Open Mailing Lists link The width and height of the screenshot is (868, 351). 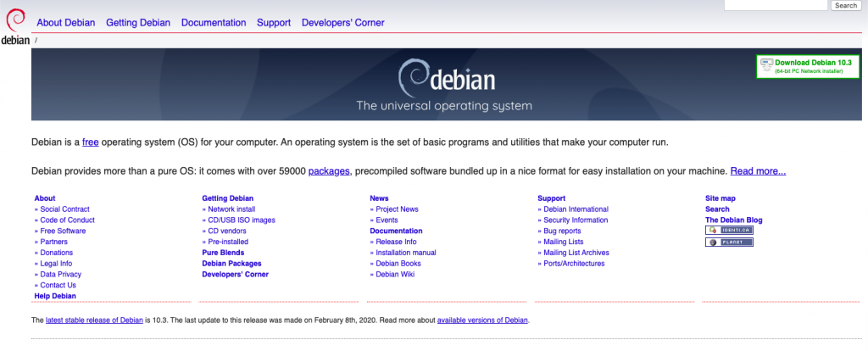(564, 242)
